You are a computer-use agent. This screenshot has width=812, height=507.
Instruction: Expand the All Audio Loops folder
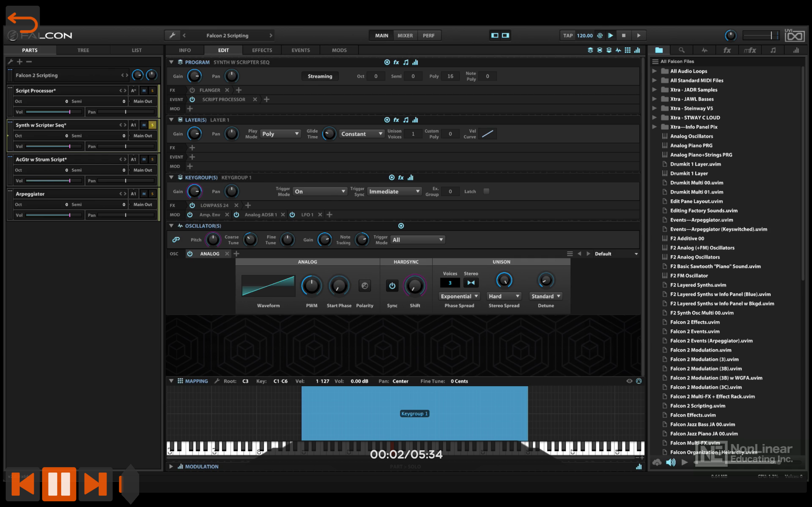pos(654,71)
